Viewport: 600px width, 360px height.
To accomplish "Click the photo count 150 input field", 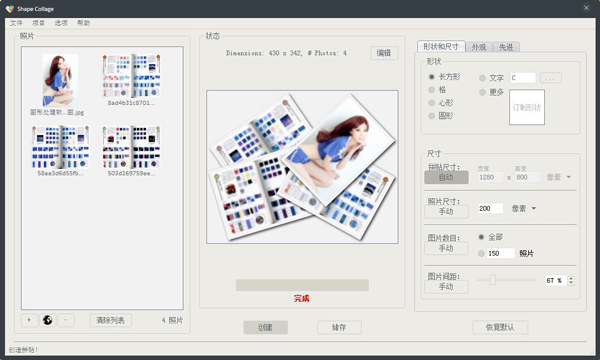I will (501, 253).
